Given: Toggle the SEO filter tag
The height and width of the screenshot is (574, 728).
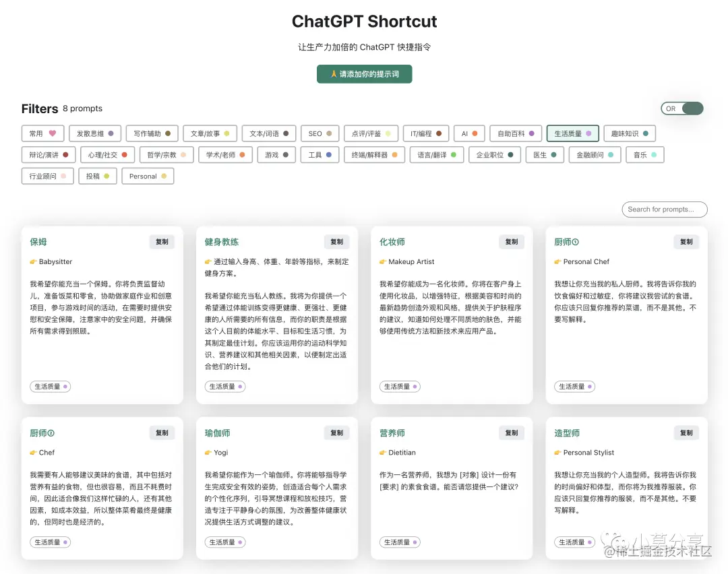Looking at the screenshot, I should click(x=320, y=133).
